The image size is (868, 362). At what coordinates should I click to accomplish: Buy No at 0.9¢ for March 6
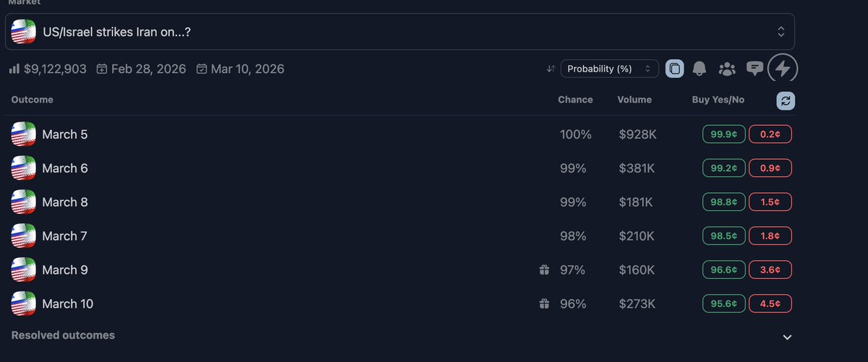[770, 168]
